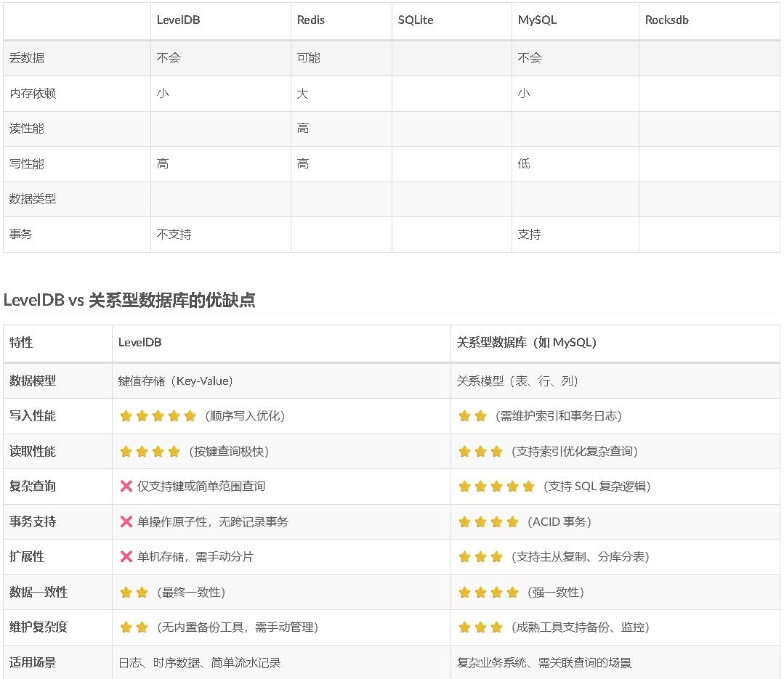Image resolution: width=784 pixels, height=679 pixels.
Task: Click the red X in 扩展性 row
Action: (x=126, y=556)
